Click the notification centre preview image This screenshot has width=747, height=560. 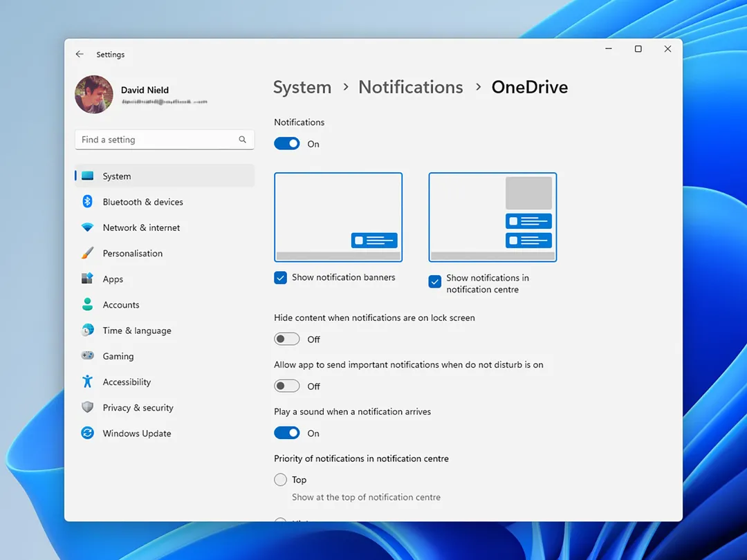pos(492,217)
